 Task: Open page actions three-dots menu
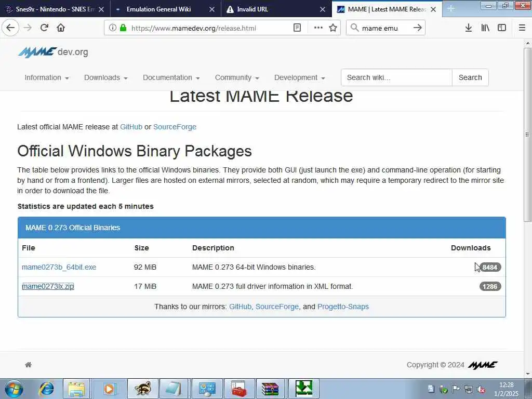pyautogui.click(x=318, y=28)
